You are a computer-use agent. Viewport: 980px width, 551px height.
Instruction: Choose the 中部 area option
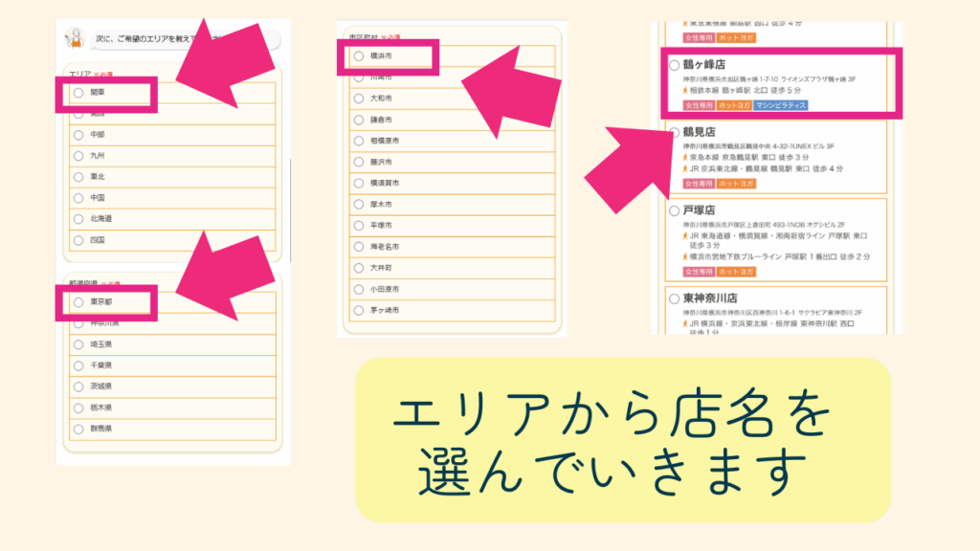[78, 134]
